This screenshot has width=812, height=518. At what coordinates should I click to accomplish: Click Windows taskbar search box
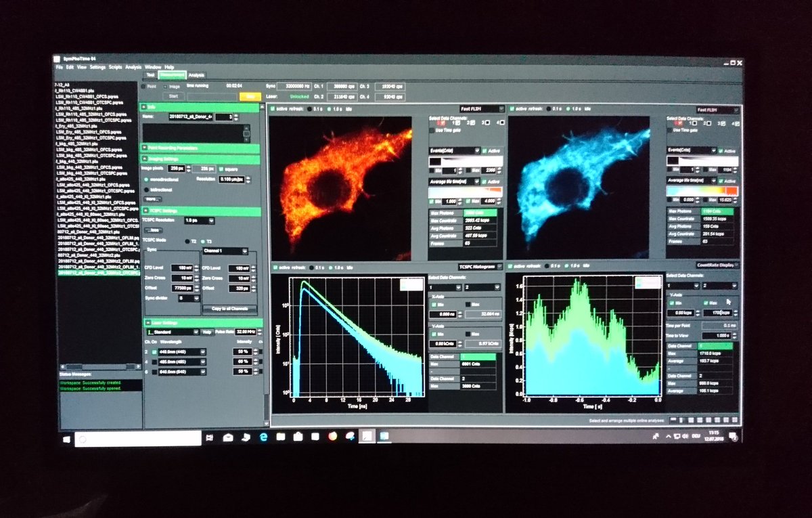(x=138, y=439)
